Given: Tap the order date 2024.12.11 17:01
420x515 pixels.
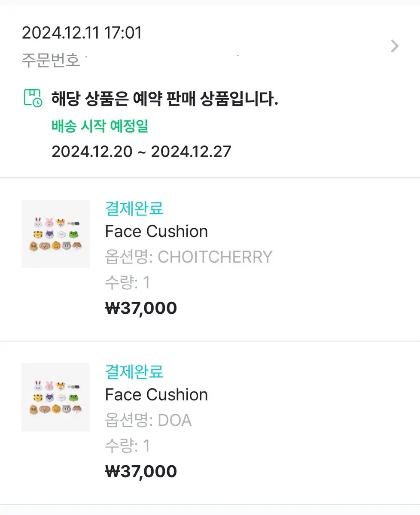Looking at the screenshot, I should point(82,33).
